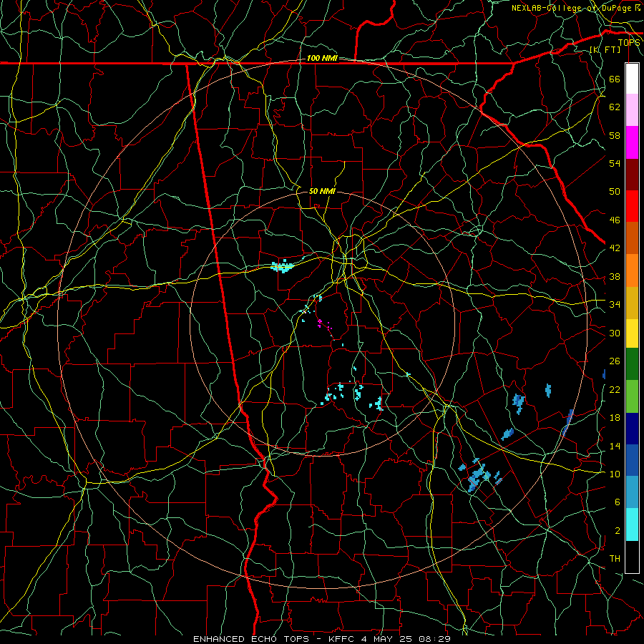644x644 pixels.
Task: Select the 58 scale value
Action: [x=615, y=135]
